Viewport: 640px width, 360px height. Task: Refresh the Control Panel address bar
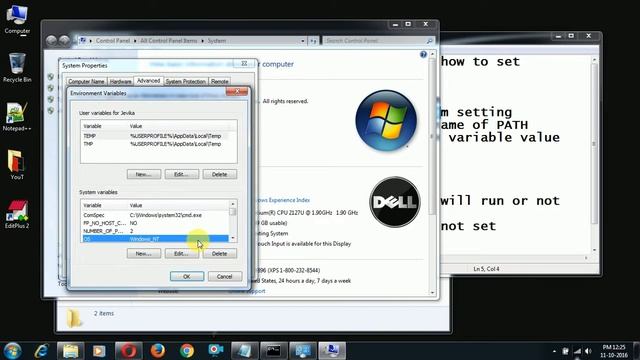coord(313,41)
